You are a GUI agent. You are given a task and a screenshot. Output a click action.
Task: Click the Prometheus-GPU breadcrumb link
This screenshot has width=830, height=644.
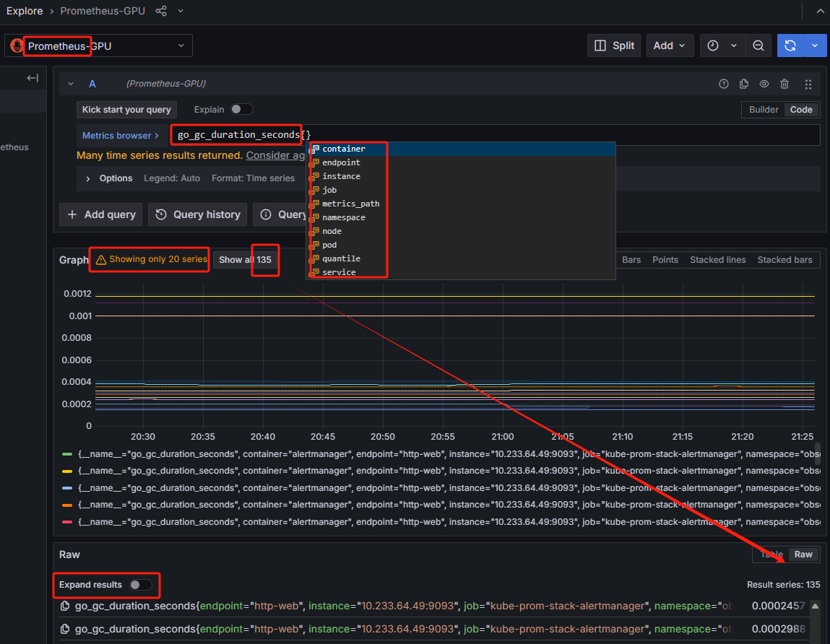tap(102, 11)
